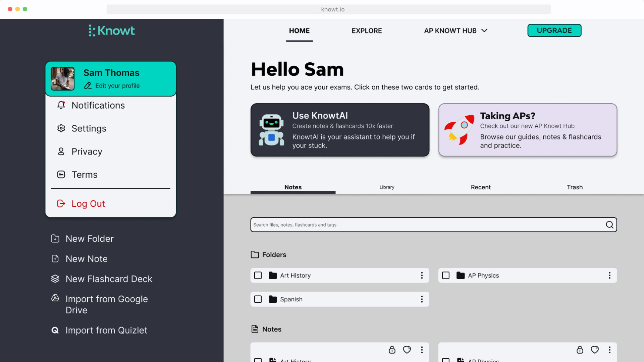Image resolution: width=644 pixels, height=362 pixels.
Task: Click the Upgrade button
Action: pyautogui.click(x=554, y=31)
